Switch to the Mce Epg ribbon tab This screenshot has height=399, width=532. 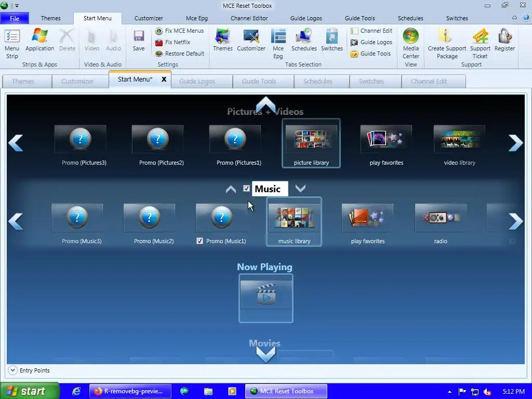[x=197, y=18]
